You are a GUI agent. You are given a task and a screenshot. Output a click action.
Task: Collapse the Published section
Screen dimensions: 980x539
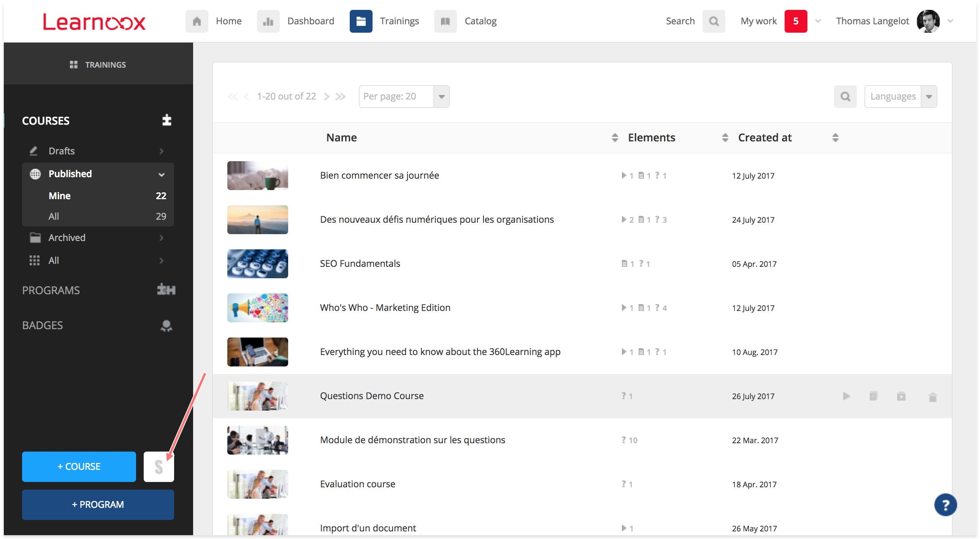[161, 174]
